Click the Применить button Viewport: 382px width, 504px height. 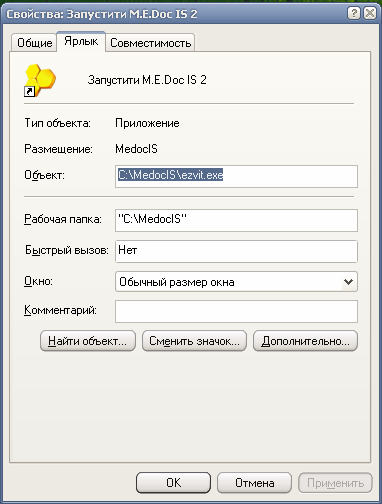coord(335,483)
